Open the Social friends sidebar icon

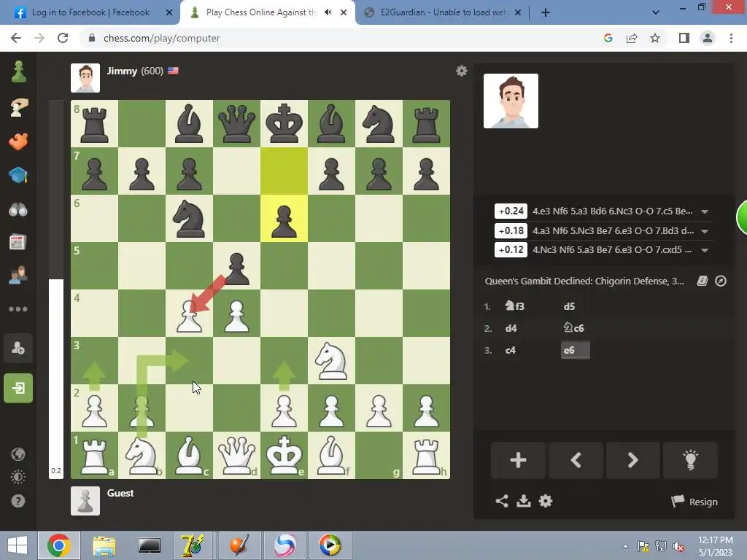(x=18, y=275)
